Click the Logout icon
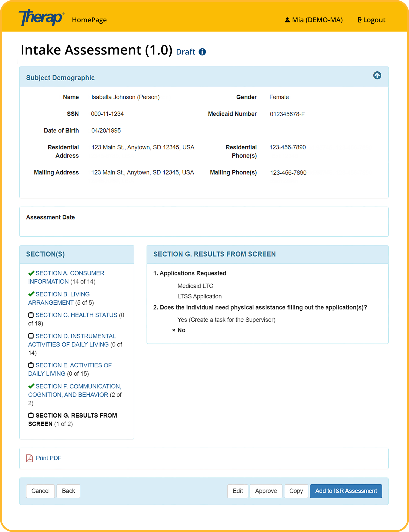This screenshot has width=409, height=532. click(x=359, y=20)
